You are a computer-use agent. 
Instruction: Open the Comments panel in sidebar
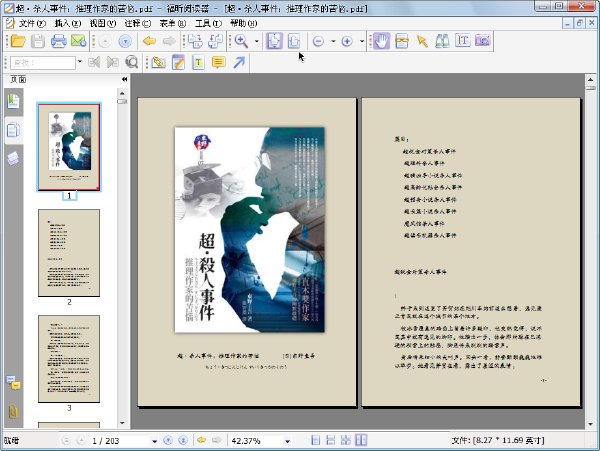tap(13, 383)
